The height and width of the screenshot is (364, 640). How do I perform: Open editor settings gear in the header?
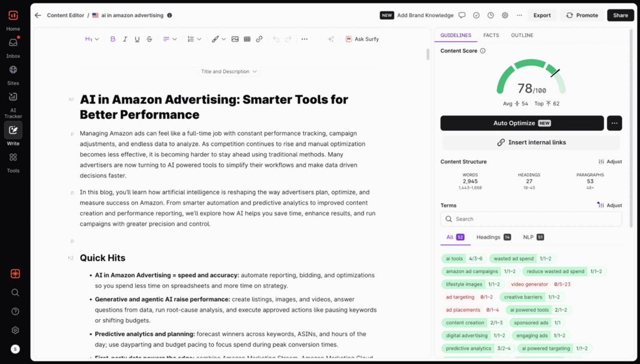pyautogui.click(x=505, y=15)
